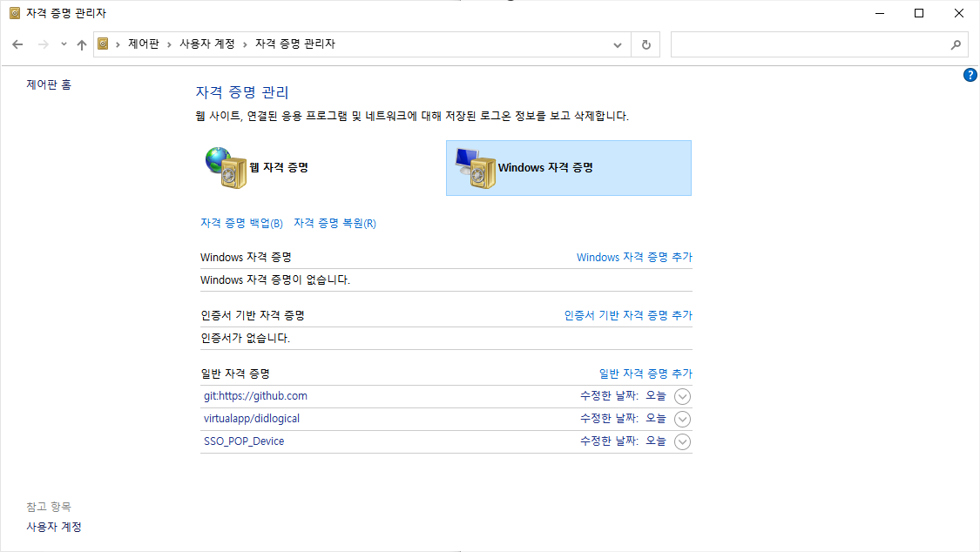980x552 pixels.
Task: Click the title bar app icon
Action: (x=15, y=13)
